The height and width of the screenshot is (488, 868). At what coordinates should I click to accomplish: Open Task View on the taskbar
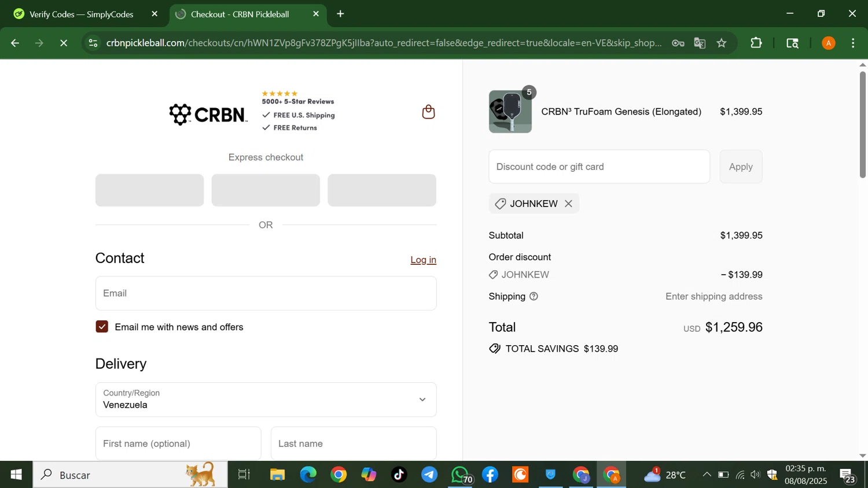click(244, 475)
